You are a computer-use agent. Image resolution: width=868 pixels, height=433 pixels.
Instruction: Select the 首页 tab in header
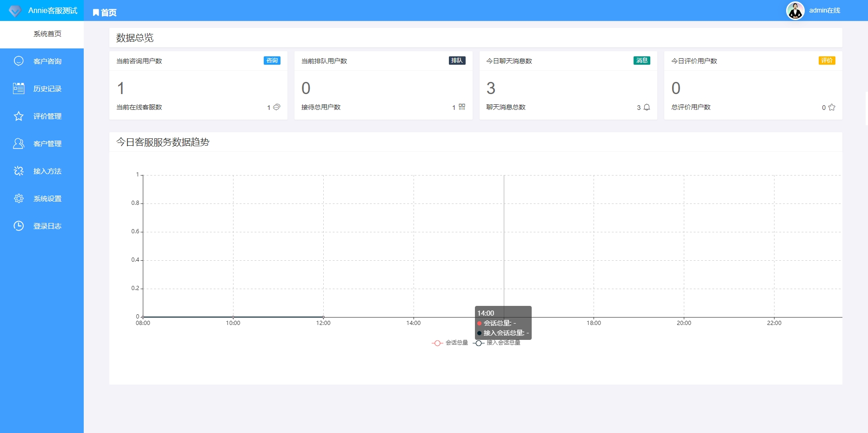coord(105,13)
